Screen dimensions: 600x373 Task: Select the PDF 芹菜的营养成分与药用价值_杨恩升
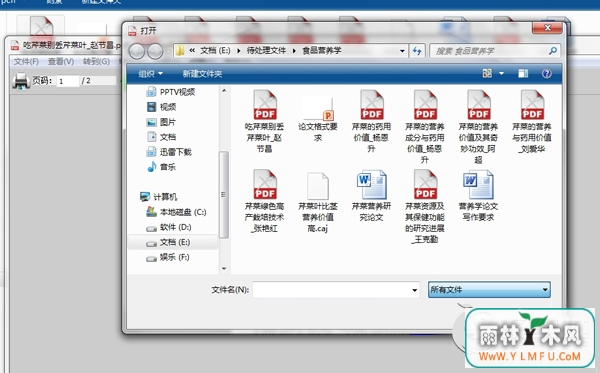tap(425, 127)
